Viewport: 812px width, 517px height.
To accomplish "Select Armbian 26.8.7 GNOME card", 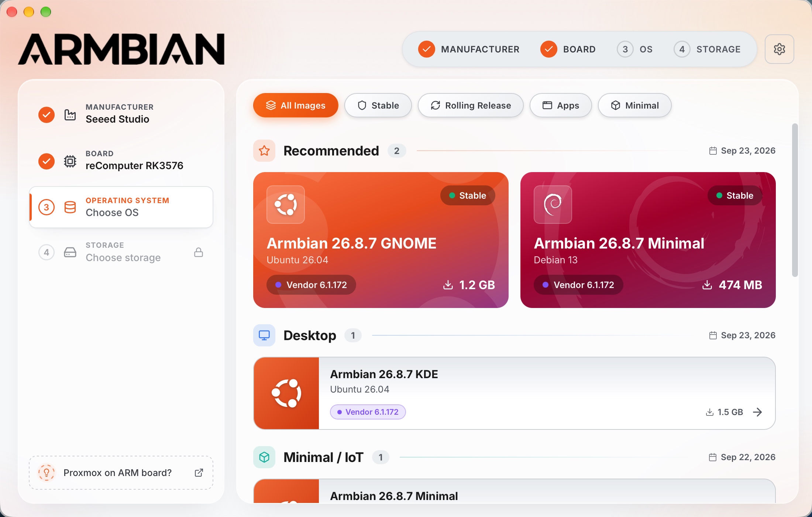I will click(381, 240).
